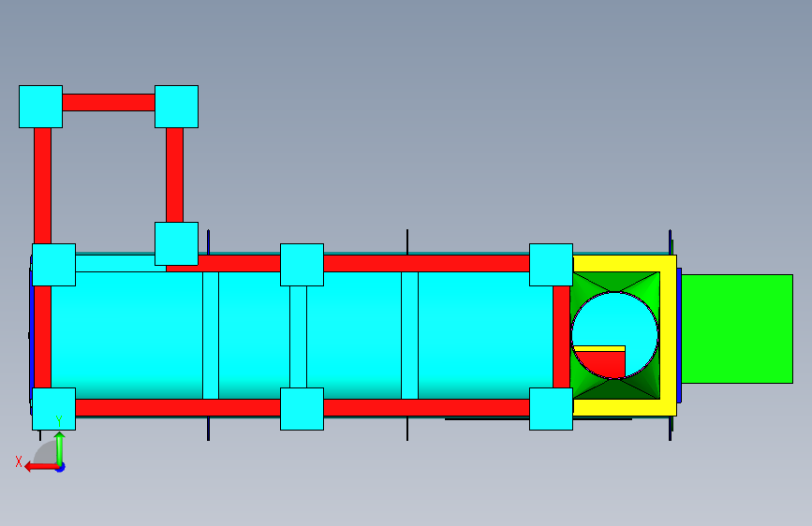Select the top-left cyan pad of the upper frame
This screenshot has height=526, width=812.
41,107
